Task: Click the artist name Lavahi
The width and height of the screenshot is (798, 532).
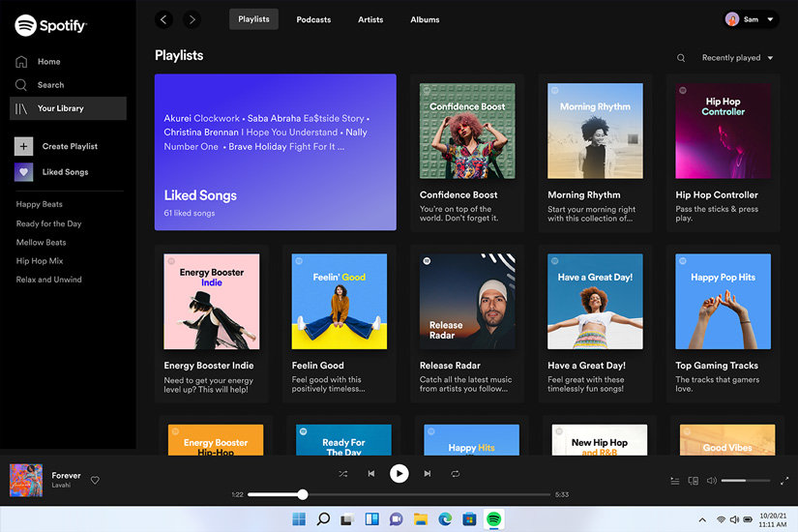Action: point(61,486)
